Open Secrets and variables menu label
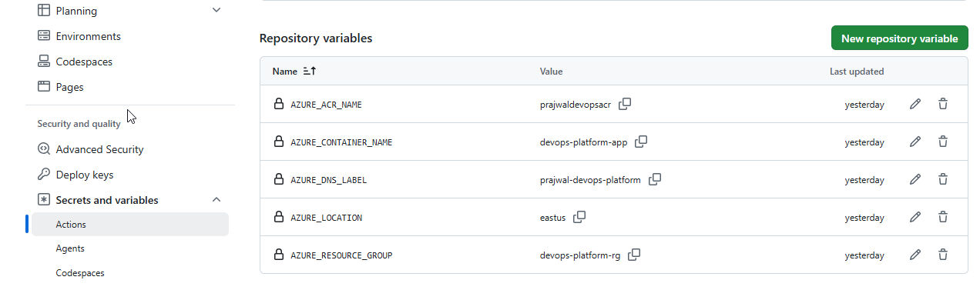This screenshot has width=980, height=290. click(107, 200)
